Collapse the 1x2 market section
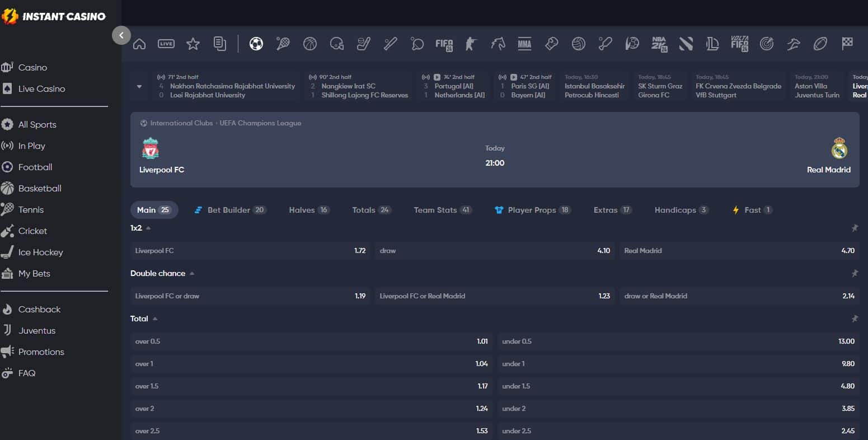Screen dimensions: 868x440 (148, 228)
